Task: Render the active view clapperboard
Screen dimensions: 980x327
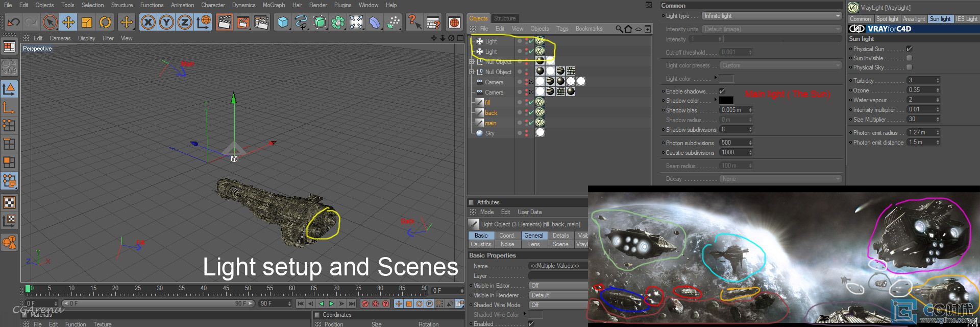Action: coord(225,22)
